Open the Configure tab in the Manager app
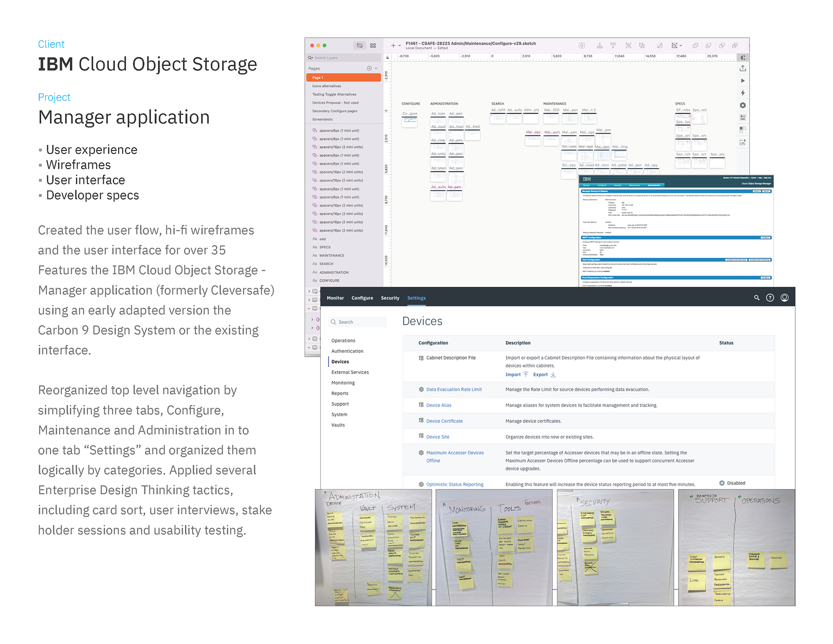Viewport: 833px width, 644px height. click(x=362, y=298)
